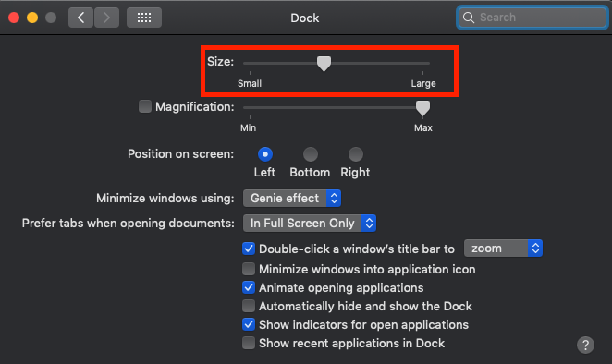Select Bottom dock position
This screenshot has height=364, width=612.
(x=311, y=154)
